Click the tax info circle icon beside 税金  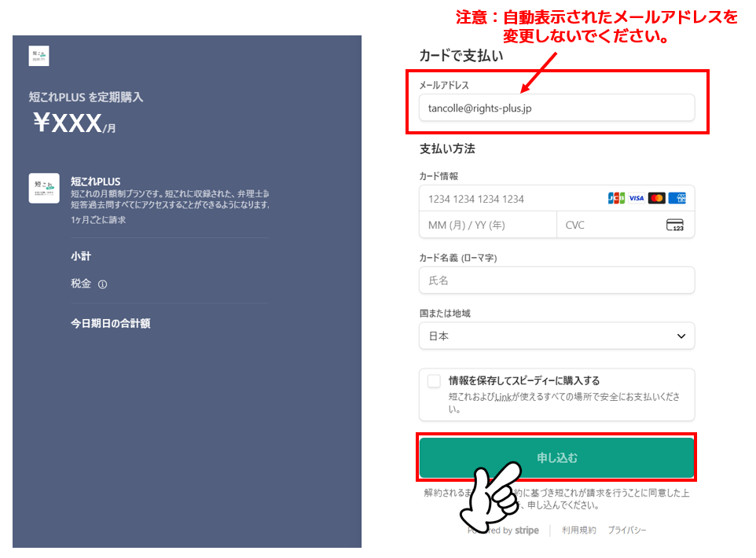point(102,285)
